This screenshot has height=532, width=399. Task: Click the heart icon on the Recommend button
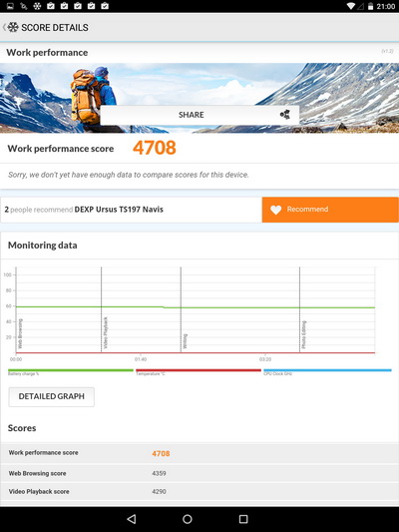click(x=276, y=210)
